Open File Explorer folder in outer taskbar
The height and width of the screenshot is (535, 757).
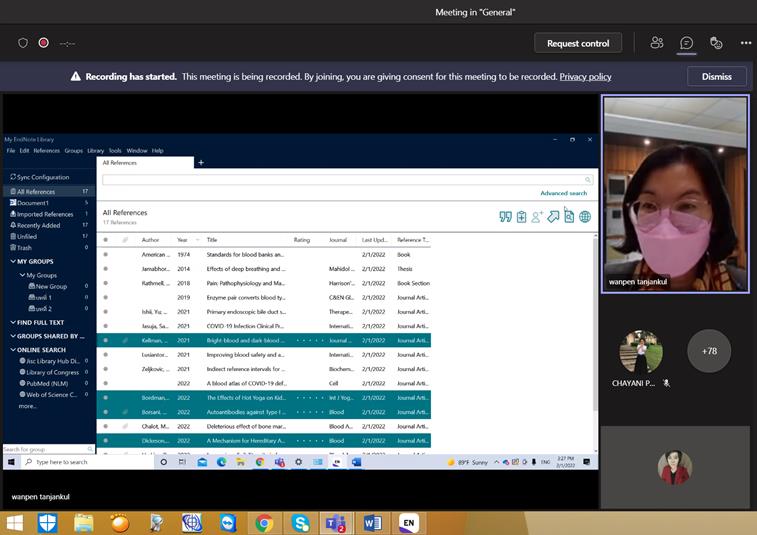[x=84, y=523]
